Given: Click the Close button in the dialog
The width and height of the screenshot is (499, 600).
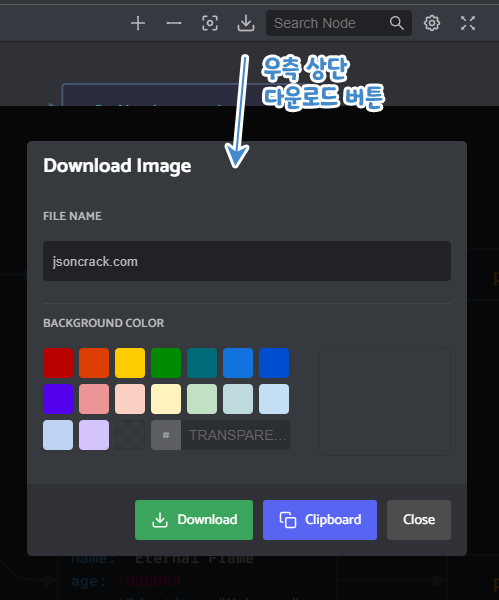Looking at the screenshot, I should click(419, 520).
